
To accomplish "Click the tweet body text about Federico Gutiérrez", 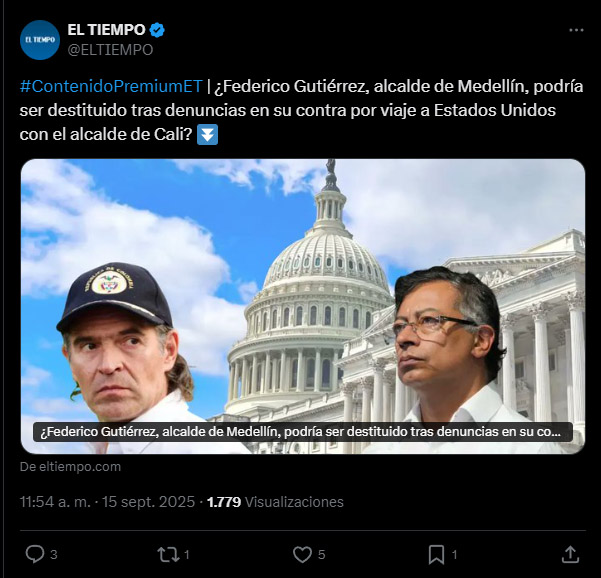I will point(302,110).
